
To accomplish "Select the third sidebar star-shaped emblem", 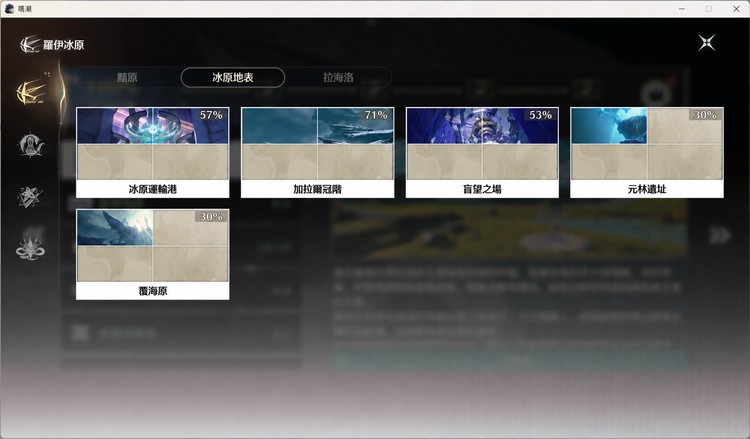I will (30, 197).
